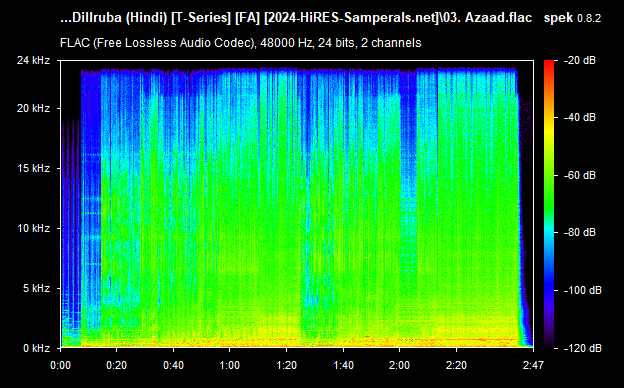Select the 2:00 time marker
Viewport: 624px width, 388px height.
(400, 365)
